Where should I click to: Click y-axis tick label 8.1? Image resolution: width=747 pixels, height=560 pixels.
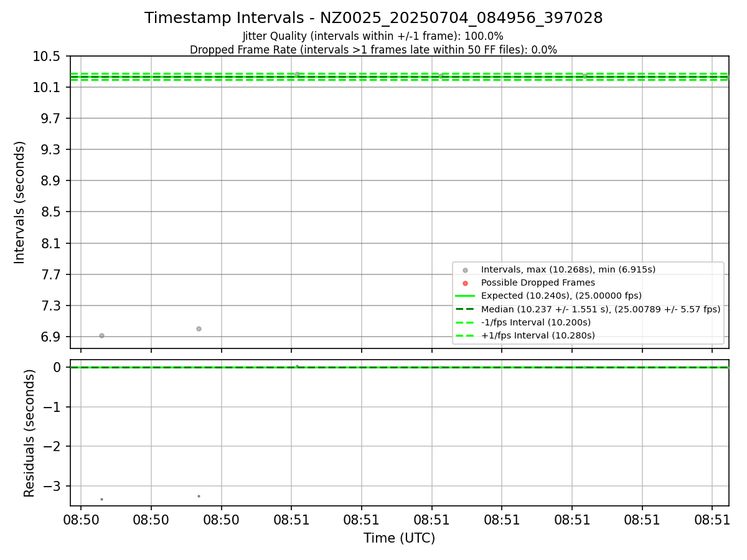point(50,244)
